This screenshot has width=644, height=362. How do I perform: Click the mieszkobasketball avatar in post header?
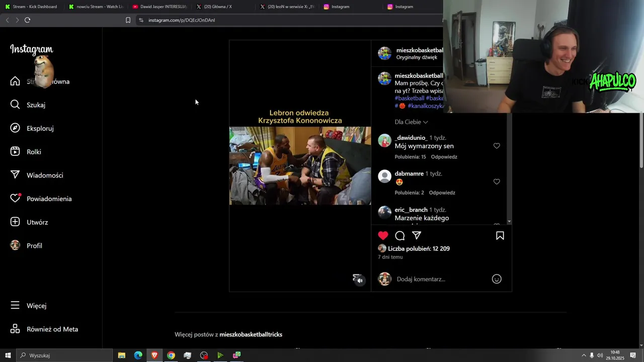(385, 53)
